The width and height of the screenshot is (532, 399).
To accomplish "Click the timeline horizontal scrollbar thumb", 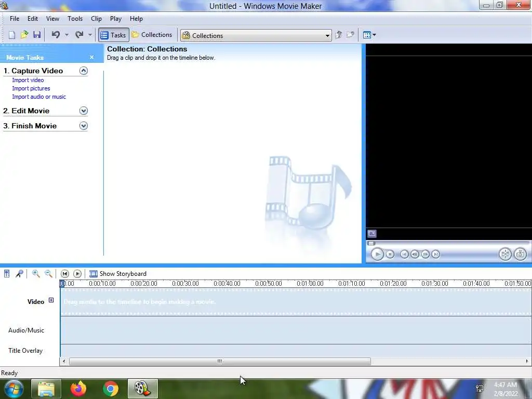I will [x=220, y=362].
